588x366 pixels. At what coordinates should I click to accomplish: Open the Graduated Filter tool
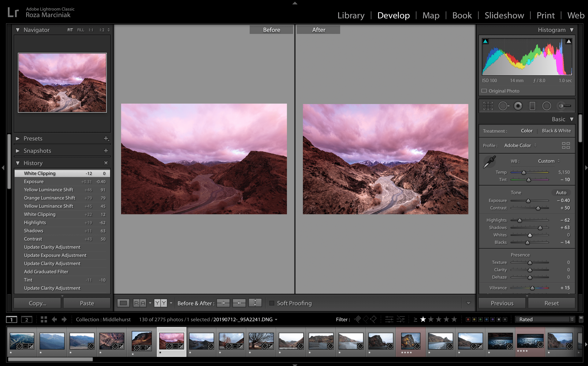coord(532,106)
